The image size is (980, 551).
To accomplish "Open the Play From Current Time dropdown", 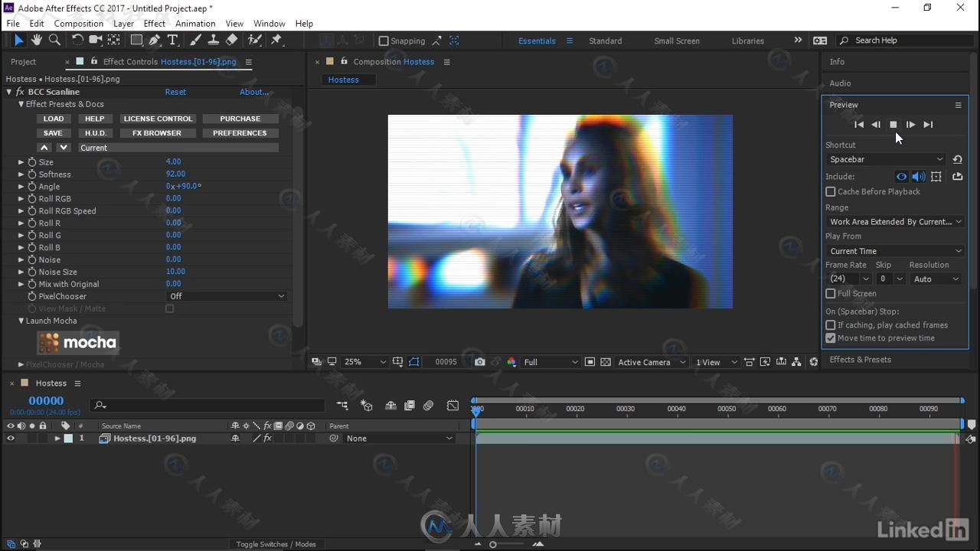I will point(895,251).
